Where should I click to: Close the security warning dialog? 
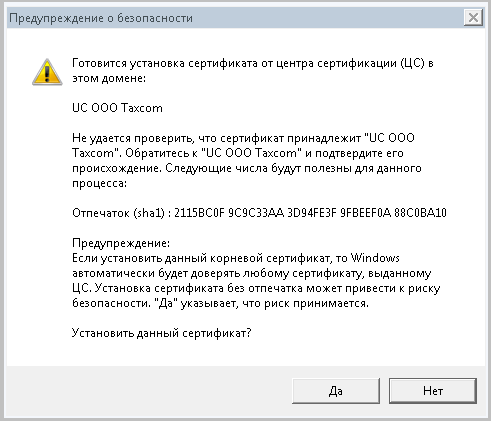[x=473, y=17]
